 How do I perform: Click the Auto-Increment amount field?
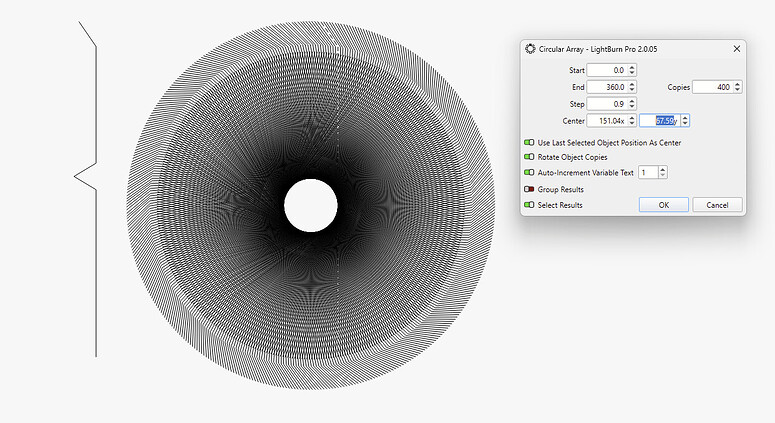click(648, 172)
